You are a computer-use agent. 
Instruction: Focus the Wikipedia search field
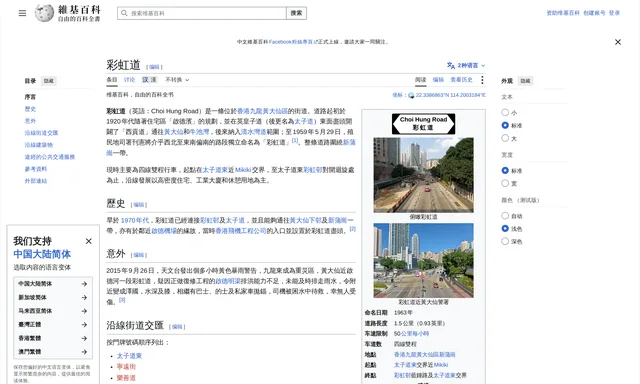tap(202, 13)
